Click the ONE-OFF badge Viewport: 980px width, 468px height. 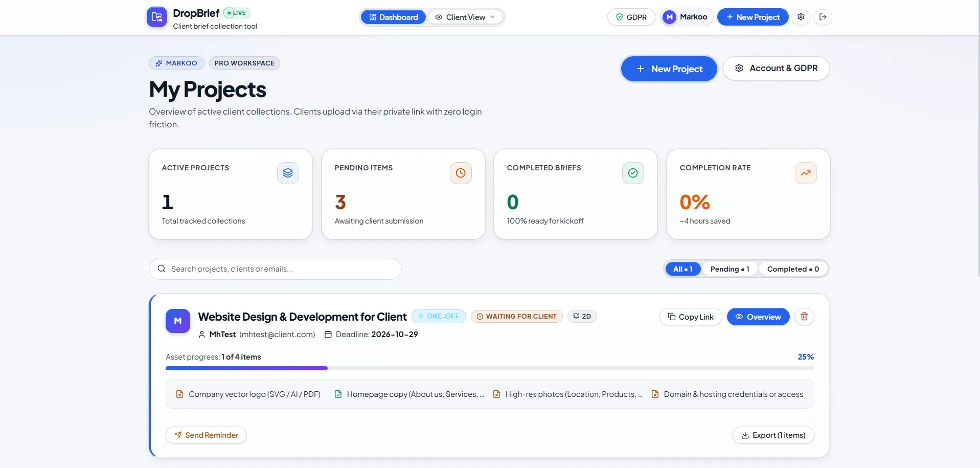point(439,316)
